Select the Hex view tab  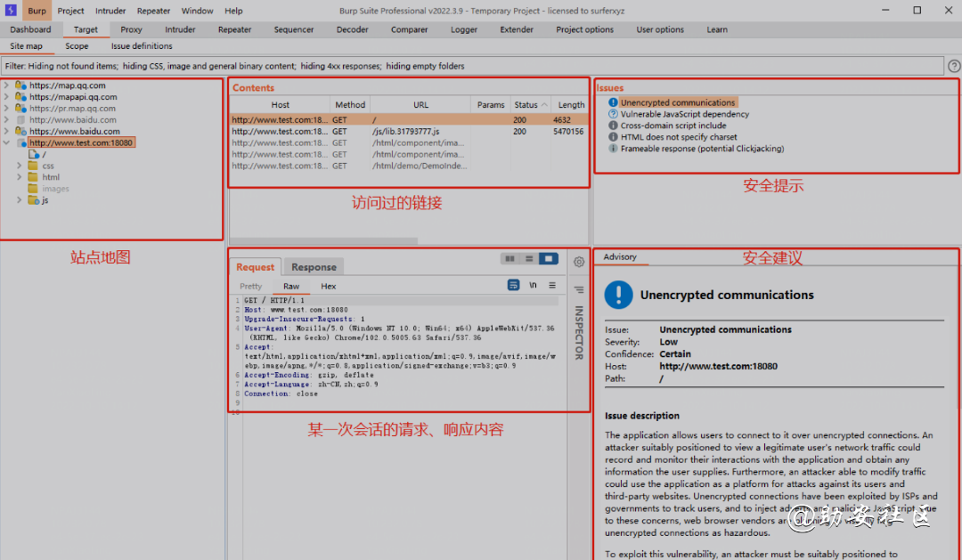point(328,286)
